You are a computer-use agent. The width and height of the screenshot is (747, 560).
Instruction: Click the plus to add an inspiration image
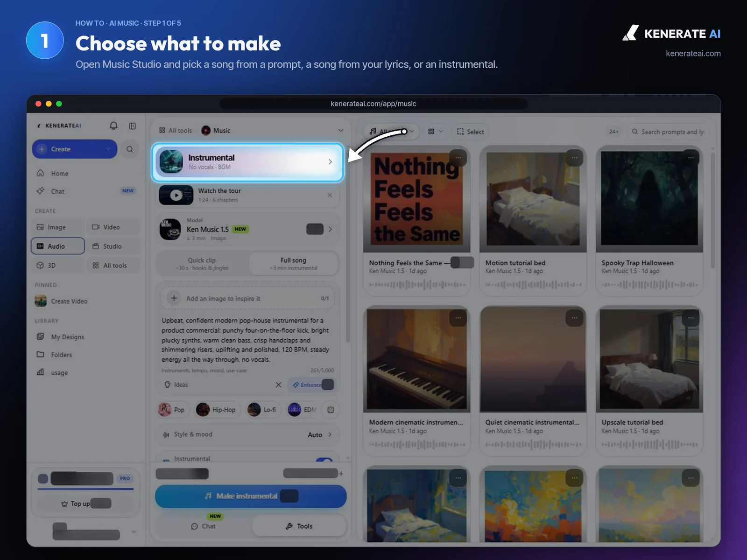click(174, 298)
